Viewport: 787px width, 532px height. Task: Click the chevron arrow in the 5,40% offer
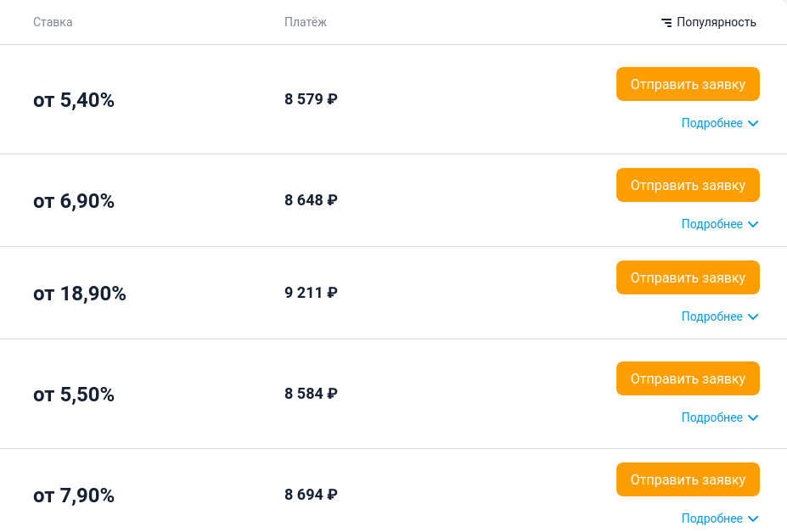(752, 124)
